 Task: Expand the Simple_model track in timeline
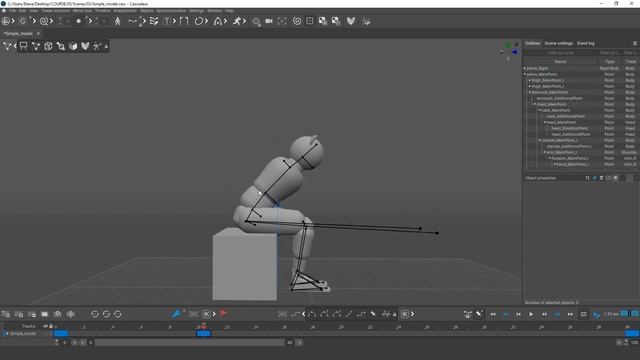point(7,333)
